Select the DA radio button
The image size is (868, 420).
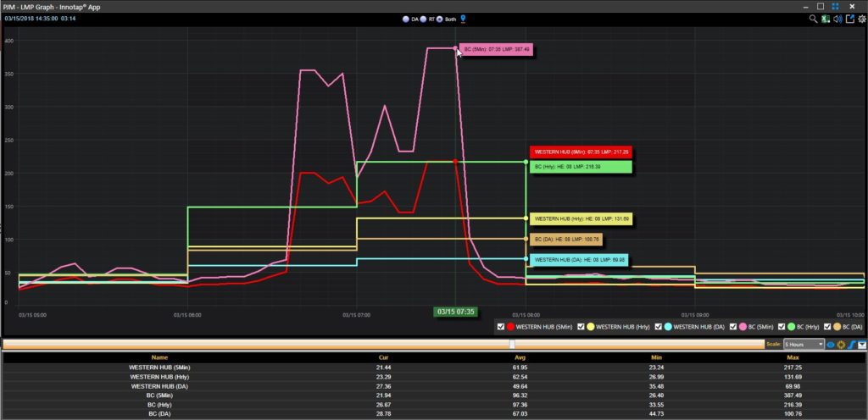tap(406, 19)
